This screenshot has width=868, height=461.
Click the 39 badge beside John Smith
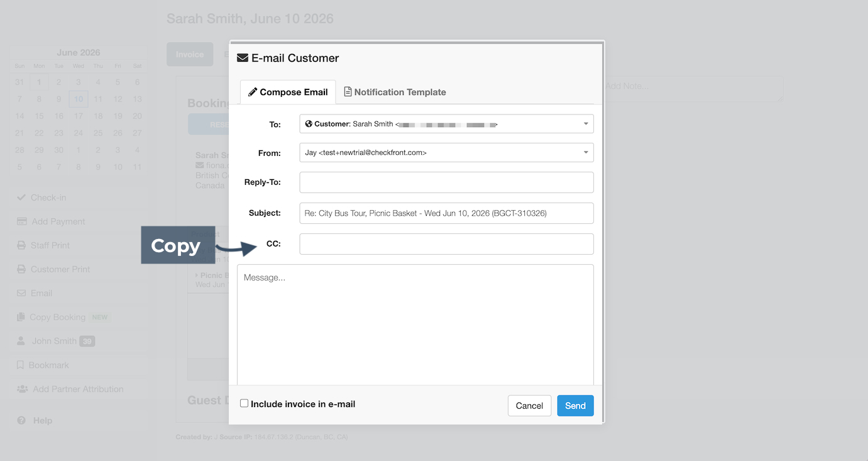pos(87,342)
